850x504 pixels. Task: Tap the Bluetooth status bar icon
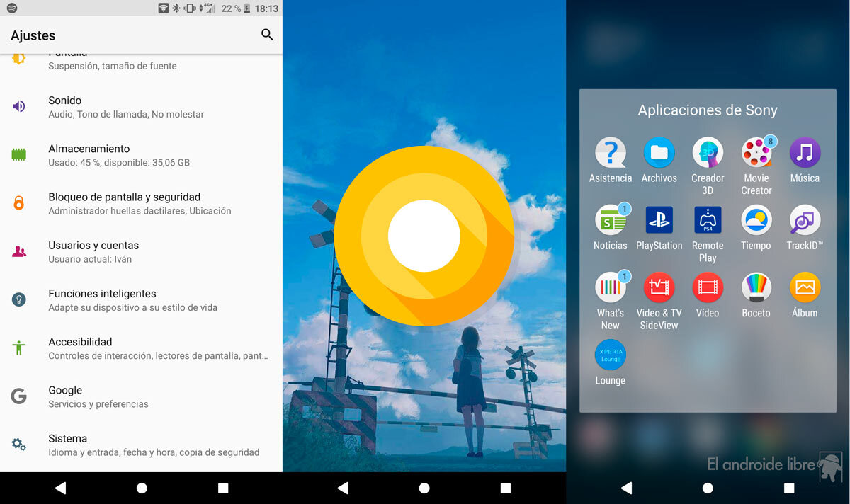click(x=176, y=8)
